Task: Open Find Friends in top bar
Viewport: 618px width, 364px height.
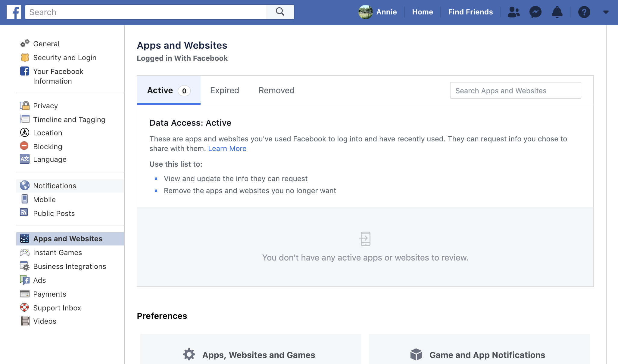Action: click(470, 12)
